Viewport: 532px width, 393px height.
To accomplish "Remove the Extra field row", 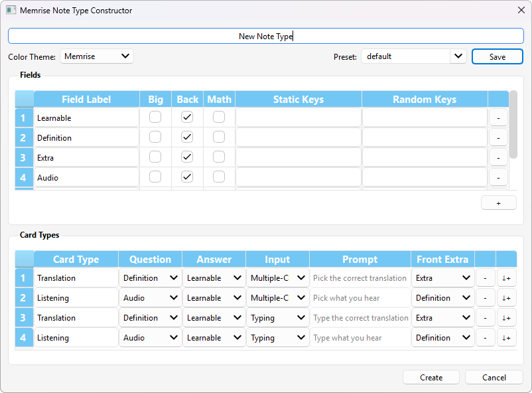I will tap(498, 157).
